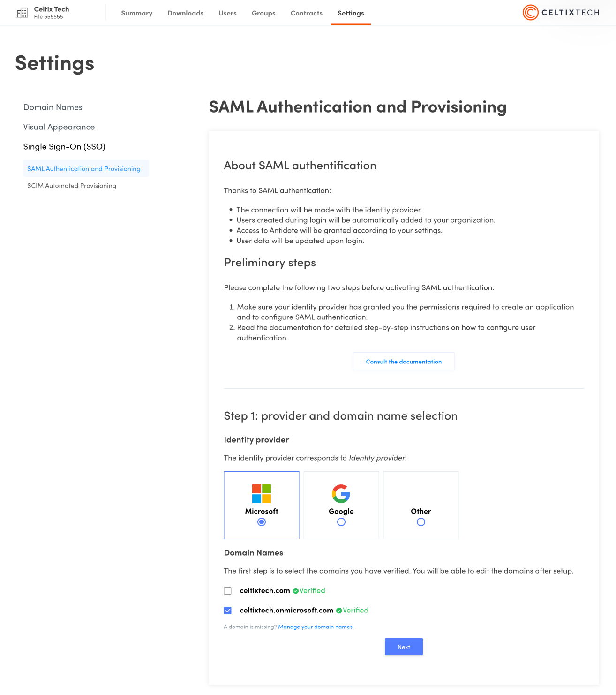
Task: Click the Verified checkmark beside celtixtech.onmicrosoft.com
Action: (339, 611)
